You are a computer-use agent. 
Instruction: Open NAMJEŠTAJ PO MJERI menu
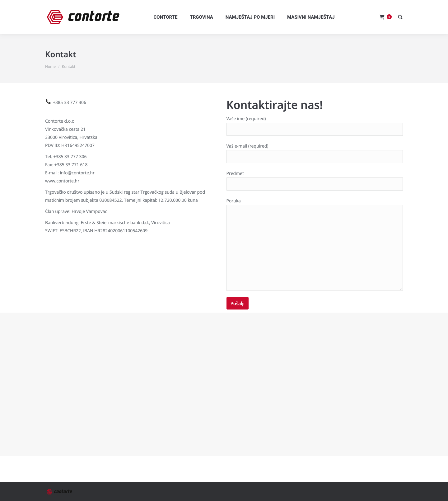coord(250,17)
